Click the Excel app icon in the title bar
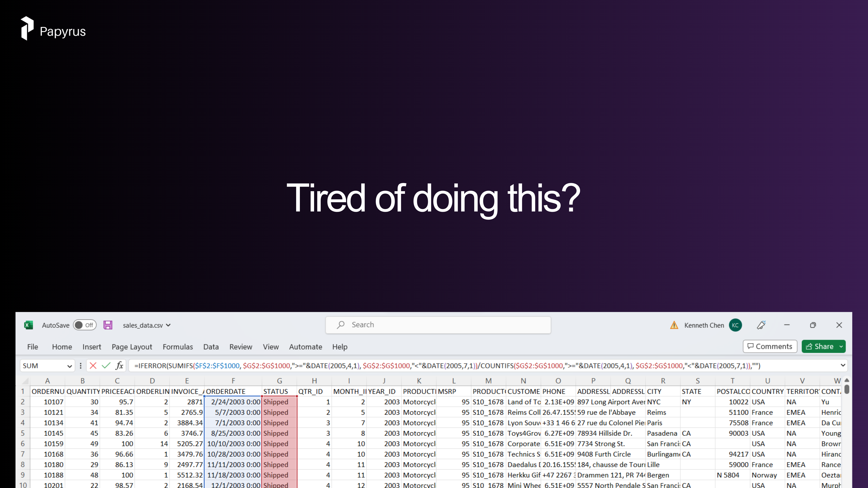Image resolution: width=868 pixels, height=488 pixels. pyautogui.click(x=29, y=325)
